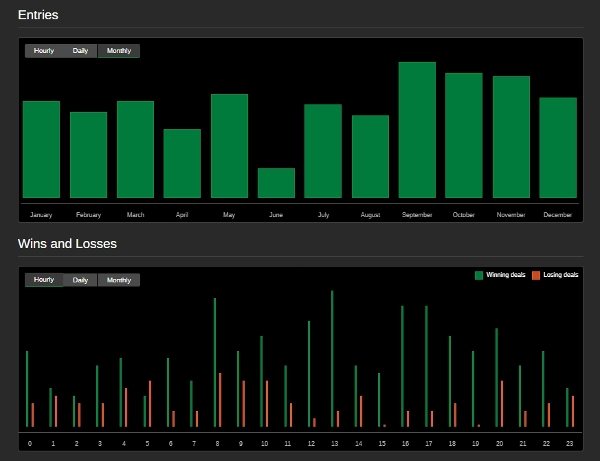Click the orange losing bar at hour 9

(x=243, y=404)
